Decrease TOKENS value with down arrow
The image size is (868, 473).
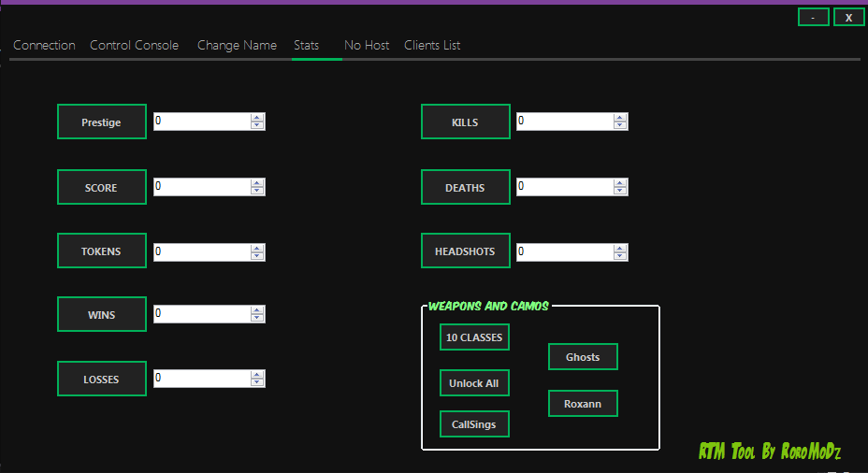coord(257,256)
